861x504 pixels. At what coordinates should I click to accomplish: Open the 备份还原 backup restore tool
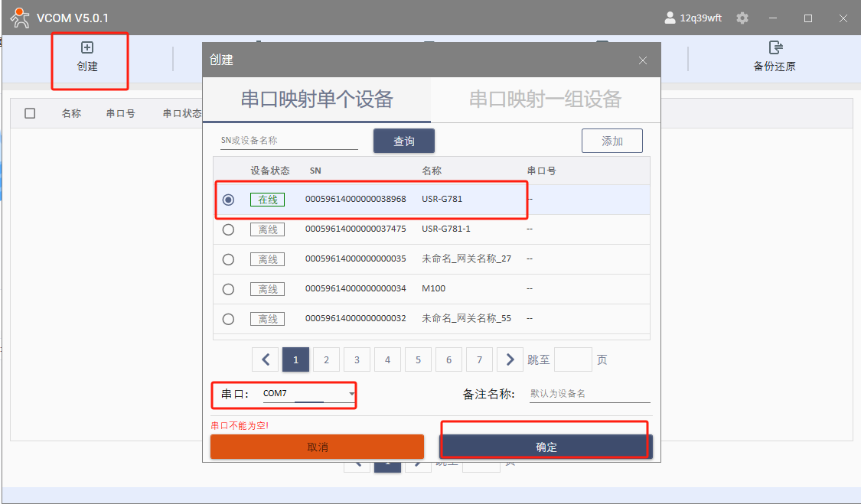(x=775, y=56)
